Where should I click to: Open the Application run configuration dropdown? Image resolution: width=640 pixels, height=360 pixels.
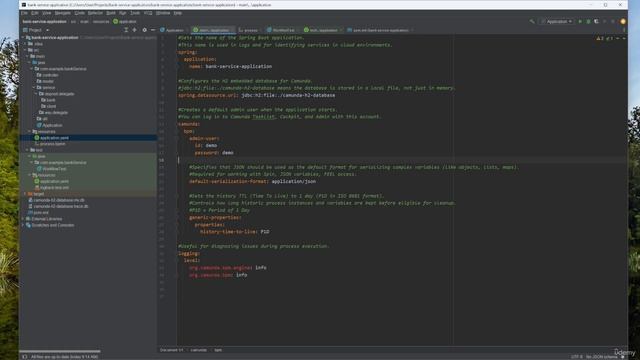(556, 21)
